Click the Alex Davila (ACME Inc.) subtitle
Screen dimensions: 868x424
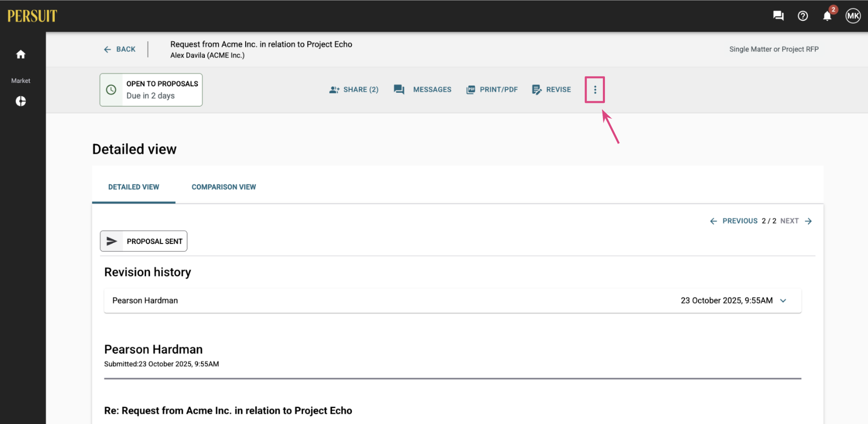tap(207, 55)
